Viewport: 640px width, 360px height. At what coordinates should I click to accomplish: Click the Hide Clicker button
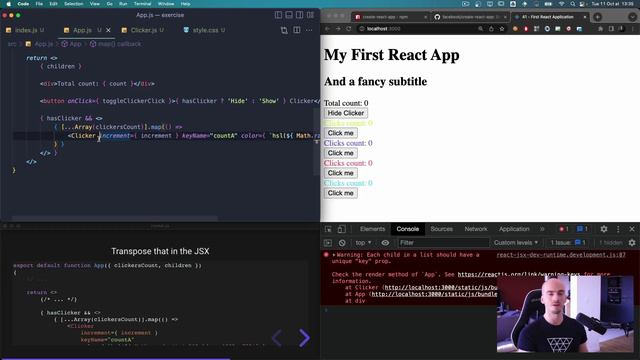[x=346, y=113]
